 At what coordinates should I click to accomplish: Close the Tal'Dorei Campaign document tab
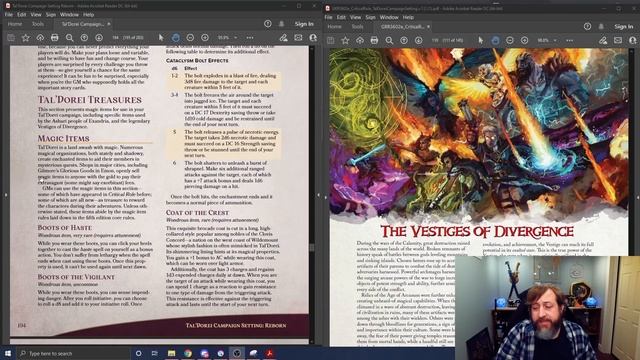point(109,24)
